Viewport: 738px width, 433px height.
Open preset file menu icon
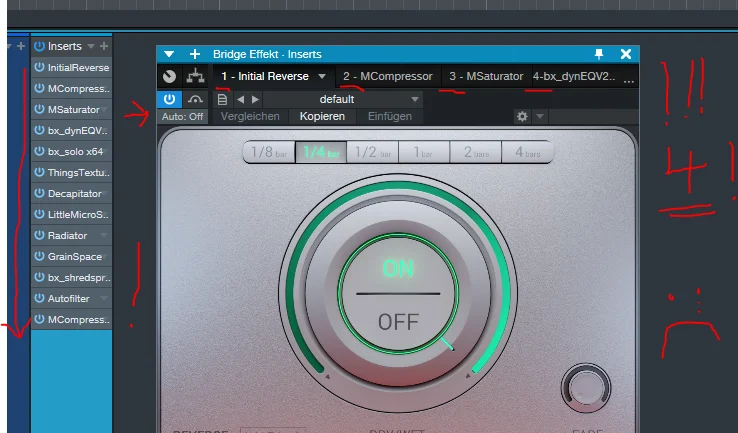pyautogui.click(x=222, y=99)
